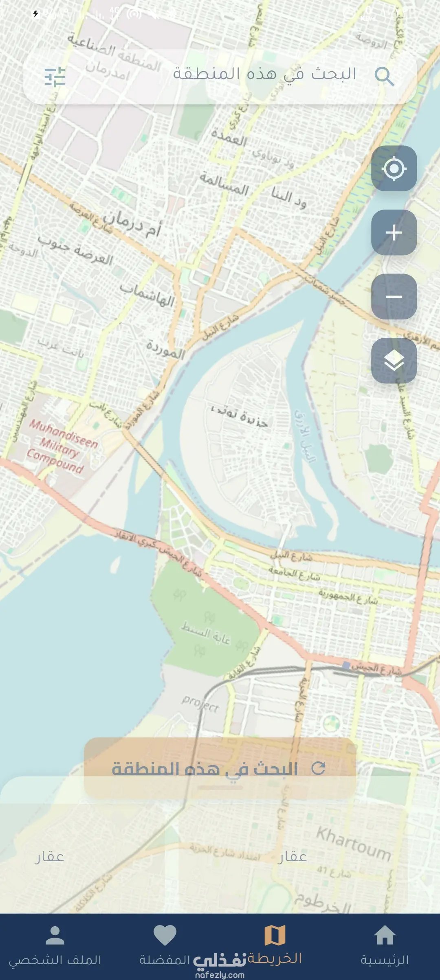
Task: Go to الملف الشخصي profile tab
Action: [55, 947]
